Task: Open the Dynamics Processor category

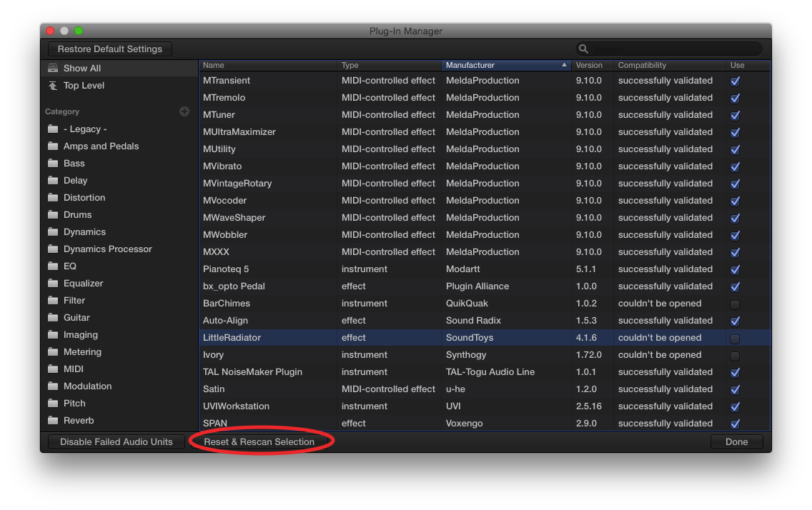Action: tap(119, 249)
